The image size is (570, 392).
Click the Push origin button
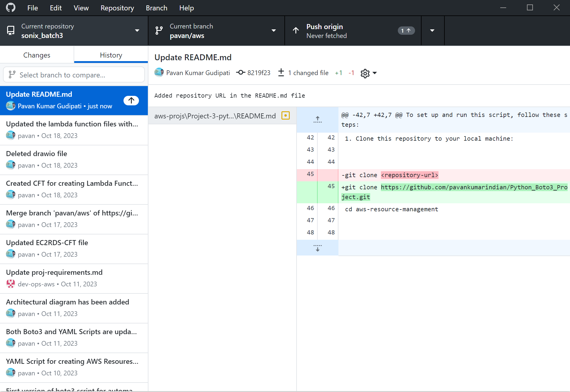[x=353, y=31]
